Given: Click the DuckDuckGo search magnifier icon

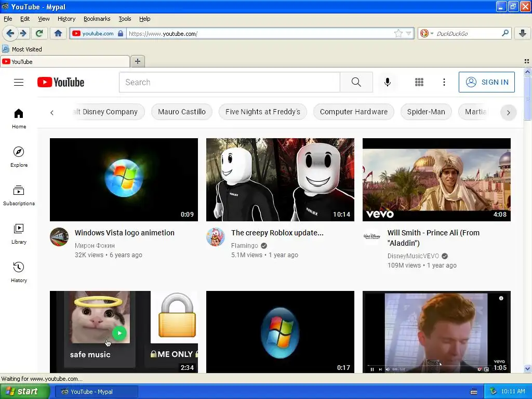Looking at the screenshot, I should 505,33.
